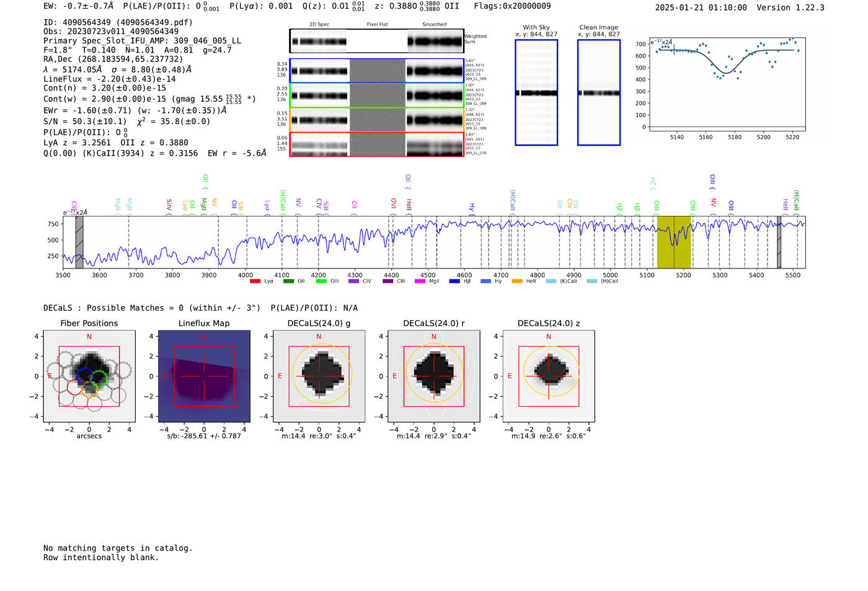Click the bright green OIII legend swatch
868x591 pixels.
point(321,282)
